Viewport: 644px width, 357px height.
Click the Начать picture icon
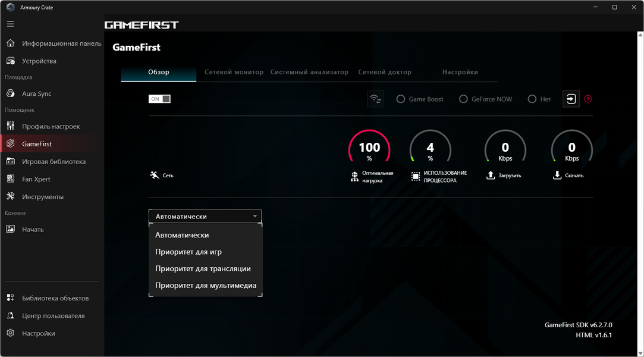click(11, 229)
